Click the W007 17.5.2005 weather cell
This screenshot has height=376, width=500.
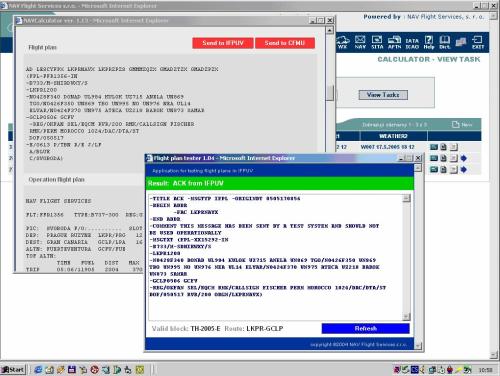(387, 147)
